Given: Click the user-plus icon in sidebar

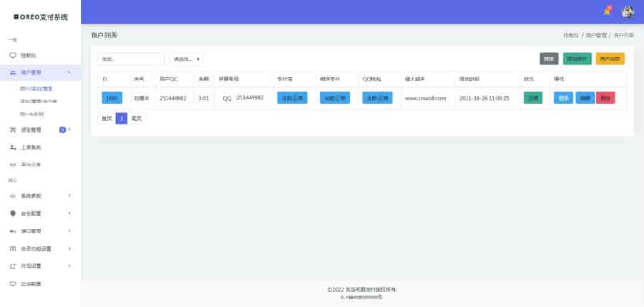Looking at the screenshot, I should point(13,147).
